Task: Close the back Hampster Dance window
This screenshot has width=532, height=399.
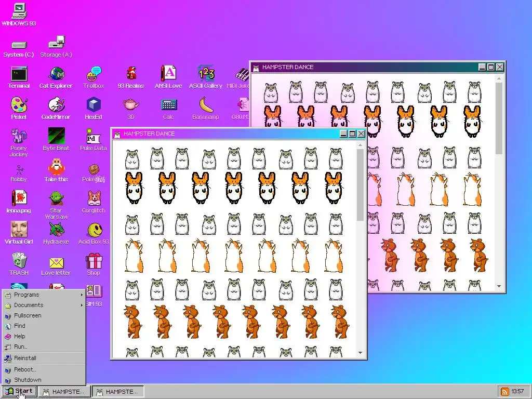Action: 500,67
